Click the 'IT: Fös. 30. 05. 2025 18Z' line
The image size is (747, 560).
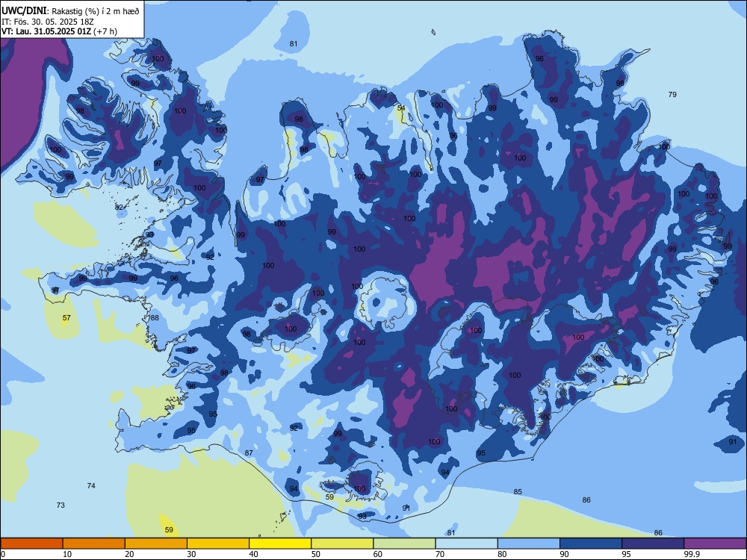[48, 22]
